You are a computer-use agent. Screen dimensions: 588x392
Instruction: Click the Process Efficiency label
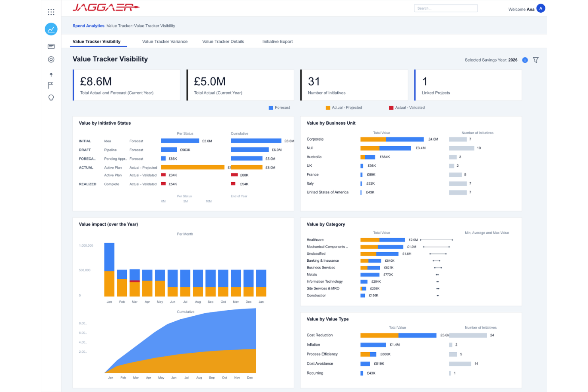coord(322,354)
